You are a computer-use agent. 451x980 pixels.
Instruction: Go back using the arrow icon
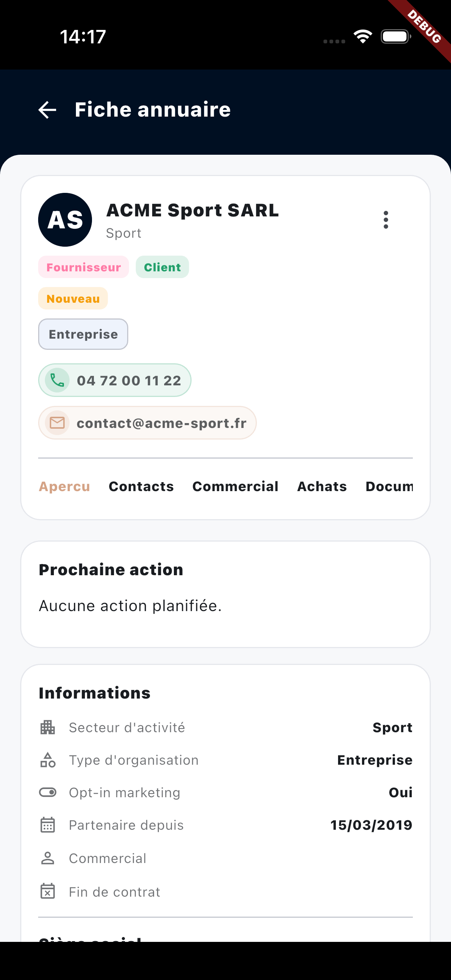(x=47, y=110)
